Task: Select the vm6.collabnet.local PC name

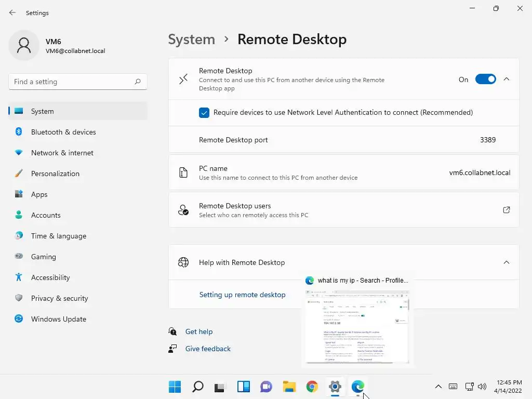Action: (480, 172)
